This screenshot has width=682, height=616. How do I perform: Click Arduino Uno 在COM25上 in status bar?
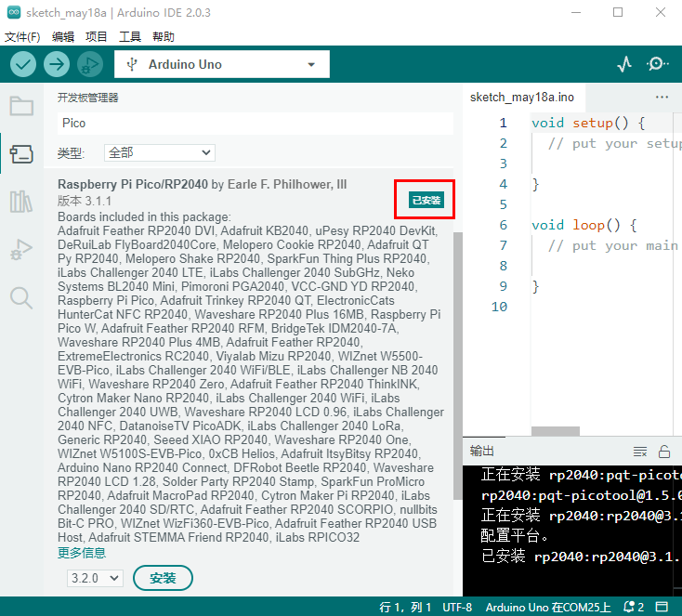548,607
